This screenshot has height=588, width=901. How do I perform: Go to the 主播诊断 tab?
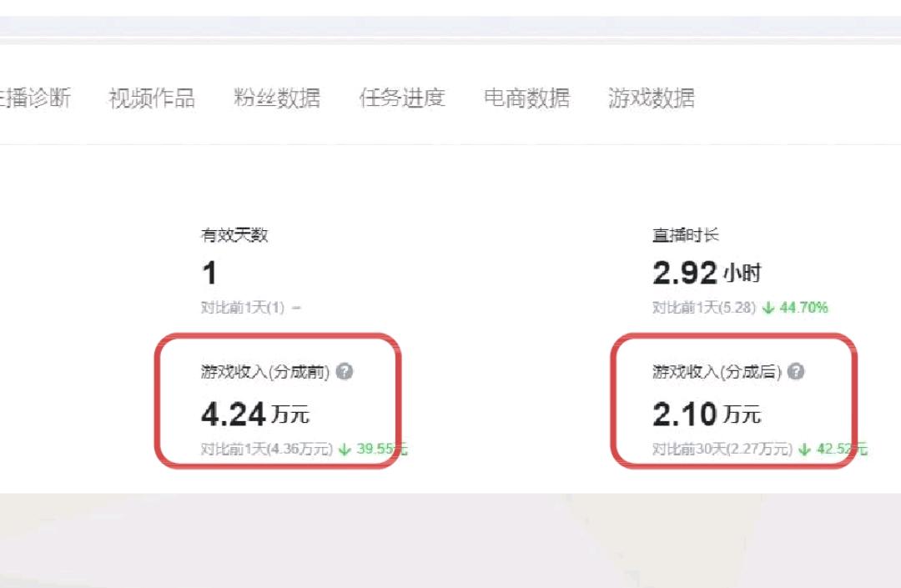point(35,98)
